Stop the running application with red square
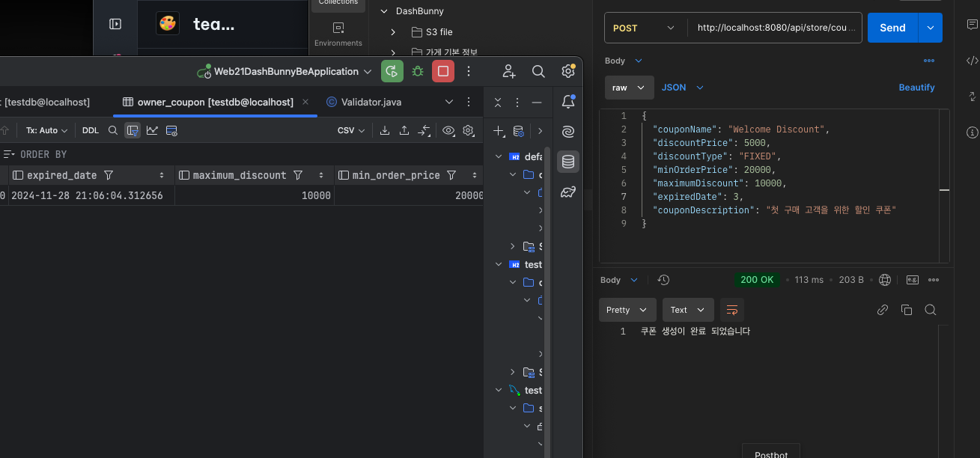The image size is (980, 458). 443,71
